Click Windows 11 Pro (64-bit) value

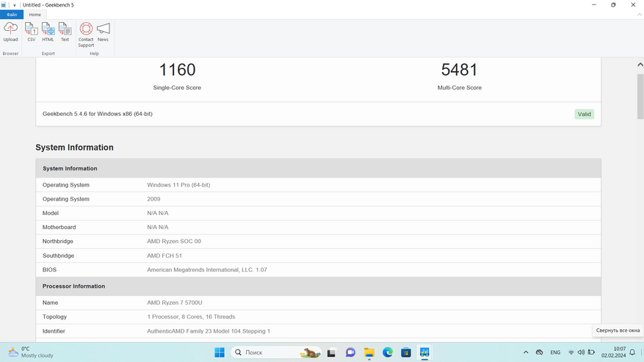coord(178,185)
